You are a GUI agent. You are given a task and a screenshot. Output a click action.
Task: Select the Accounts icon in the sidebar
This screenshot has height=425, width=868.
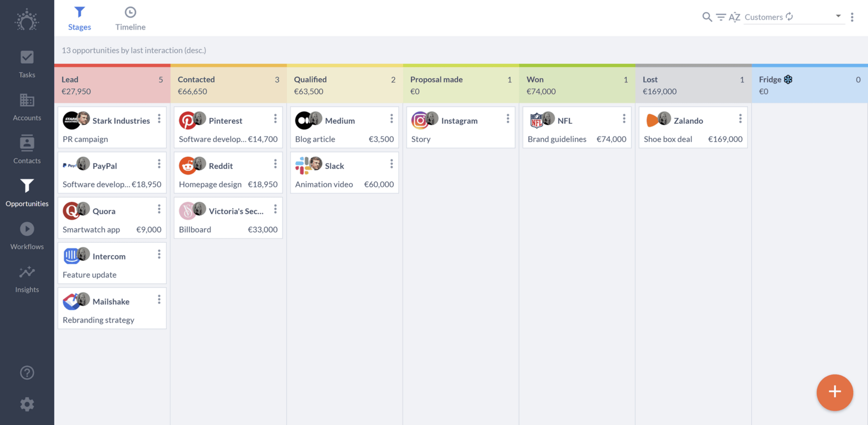click(27, 106)
